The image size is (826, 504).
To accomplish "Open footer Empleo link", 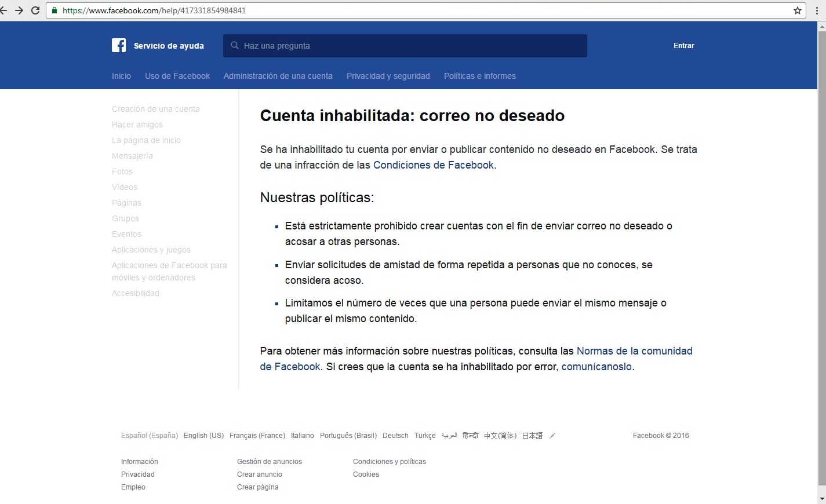I will (x=133, y=487).
